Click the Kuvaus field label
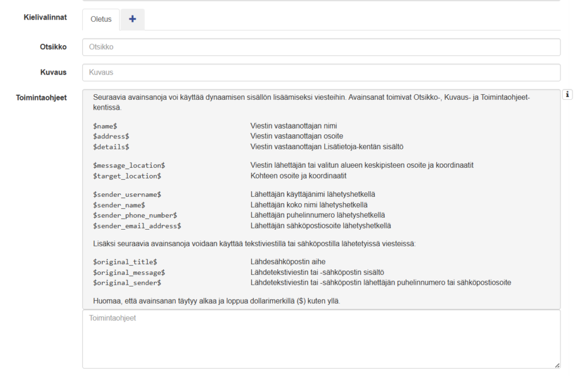Viewport: 588px width, 376px height. coord(53,72)
